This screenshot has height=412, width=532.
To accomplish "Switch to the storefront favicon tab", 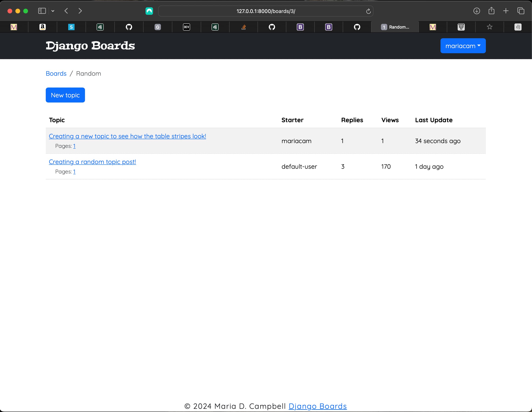I will (461, 27).
